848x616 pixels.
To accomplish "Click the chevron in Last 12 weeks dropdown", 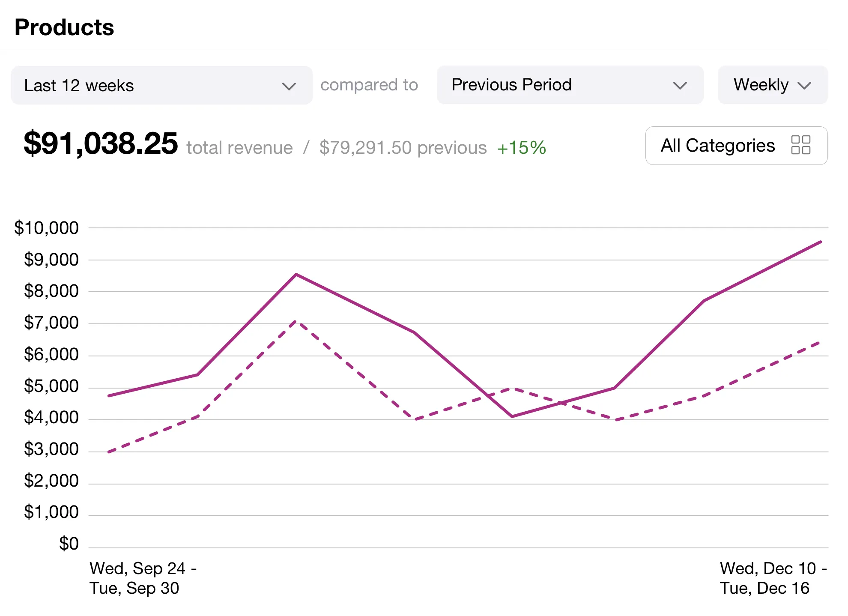I will pos(289,86).
